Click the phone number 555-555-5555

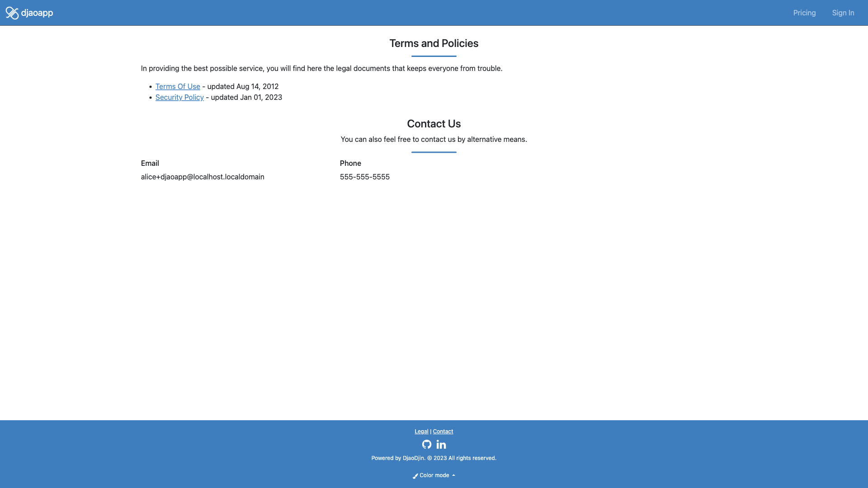(x=365, y=177)
